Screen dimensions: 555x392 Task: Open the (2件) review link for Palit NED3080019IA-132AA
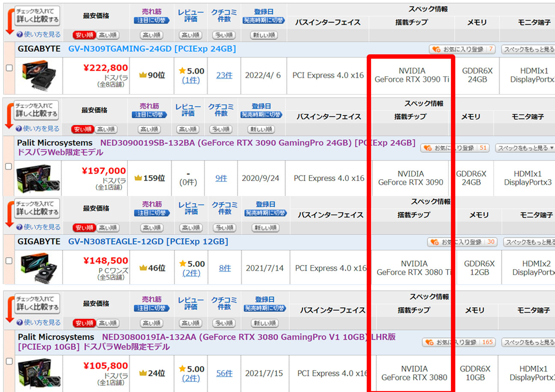point(191,378)
